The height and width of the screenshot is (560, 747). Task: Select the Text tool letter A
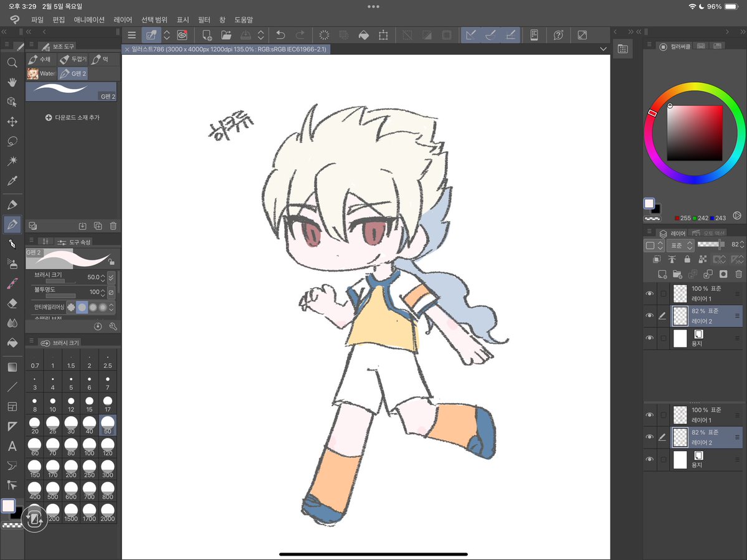pos(12,446)
